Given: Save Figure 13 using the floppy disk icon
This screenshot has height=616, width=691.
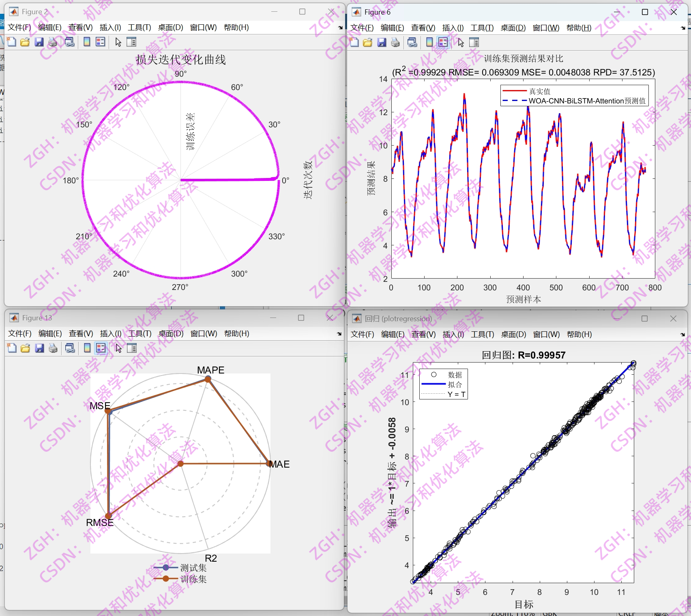Looking at the screenshot, I should point(39,348).
